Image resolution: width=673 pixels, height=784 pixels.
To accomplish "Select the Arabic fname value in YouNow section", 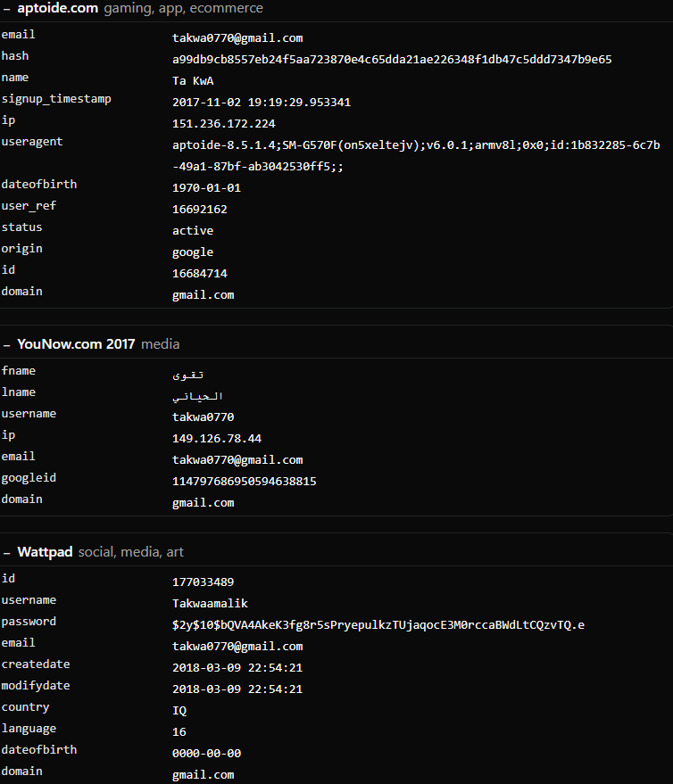I will pyautogui.click(x=187, y=375).
